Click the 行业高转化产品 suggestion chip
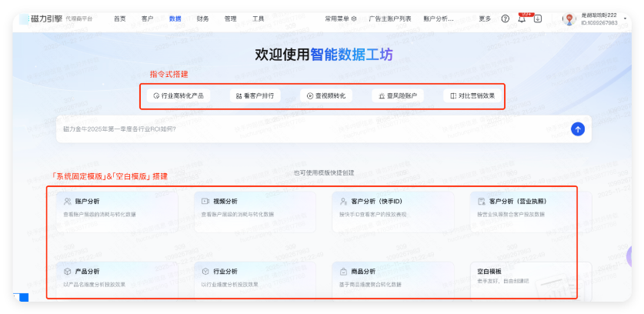 (179, 95)
